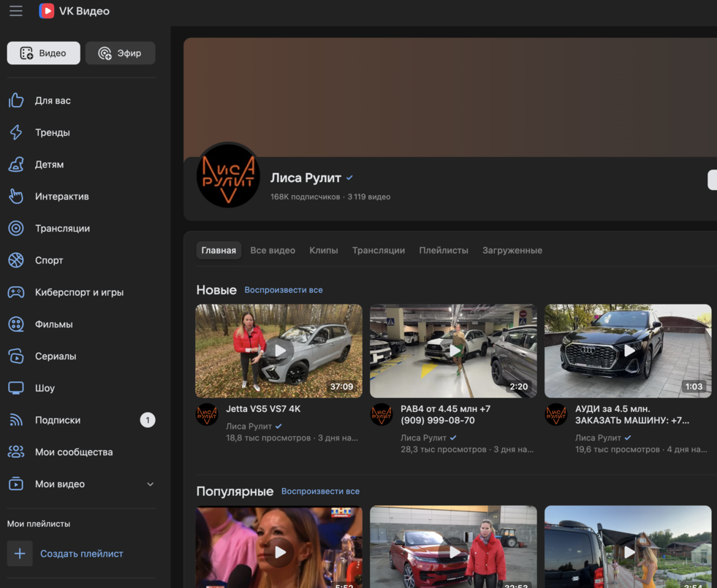Open the Jetta VS5 VS7 4K title
Screen dimensions: 717x588
(x=263, y=409)
